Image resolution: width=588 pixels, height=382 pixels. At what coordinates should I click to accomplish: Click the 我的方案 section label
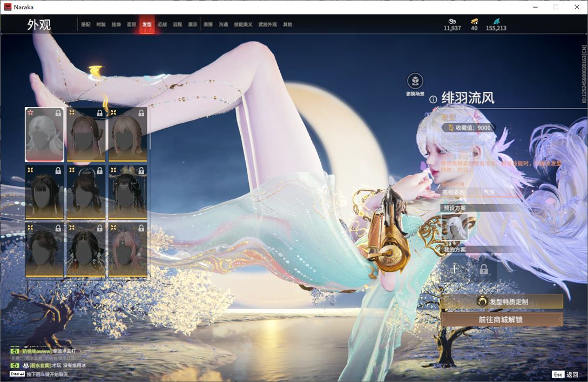pos(455,250)
